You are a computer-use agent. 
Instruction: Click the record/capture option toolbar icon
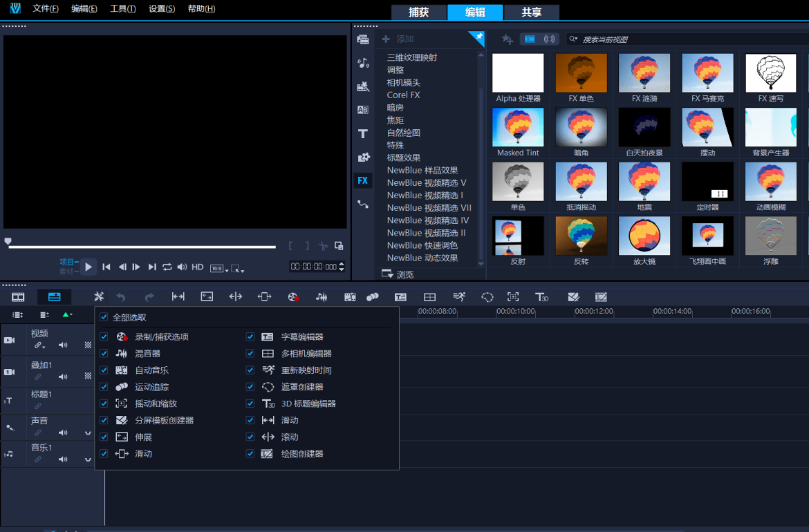293,297
